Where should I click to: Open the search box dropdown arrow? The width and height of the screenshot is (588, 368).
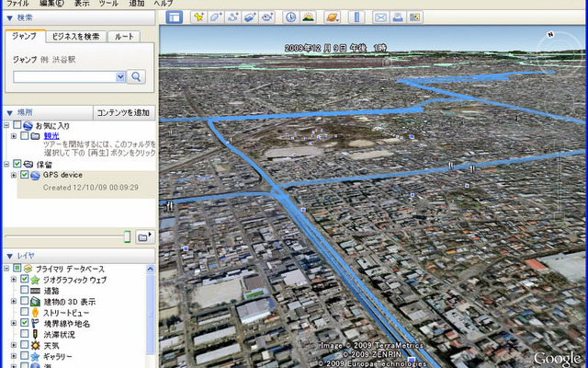[x=120, y=77]
